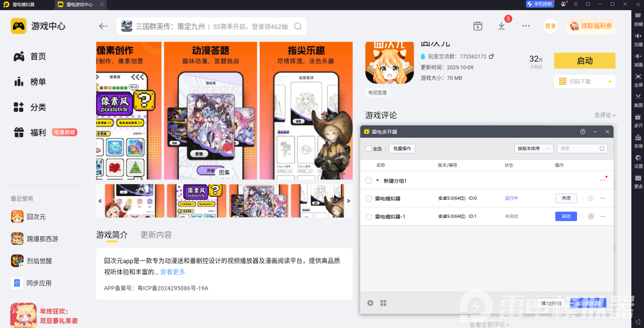Show next screenshot thumbnails with right arrow
Viewport: 644px width, 328px height.
349,201
